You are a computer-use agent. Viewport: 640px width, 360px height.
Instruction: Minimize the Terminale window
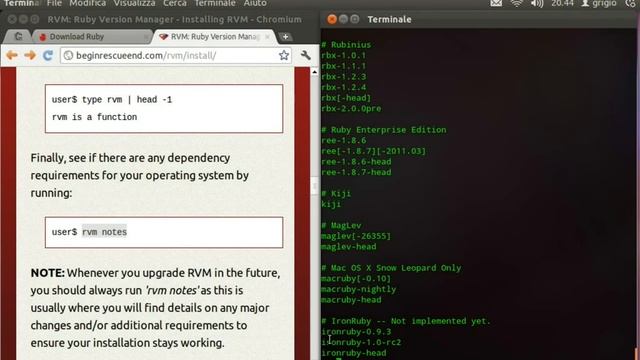click(x=343, y=19)
